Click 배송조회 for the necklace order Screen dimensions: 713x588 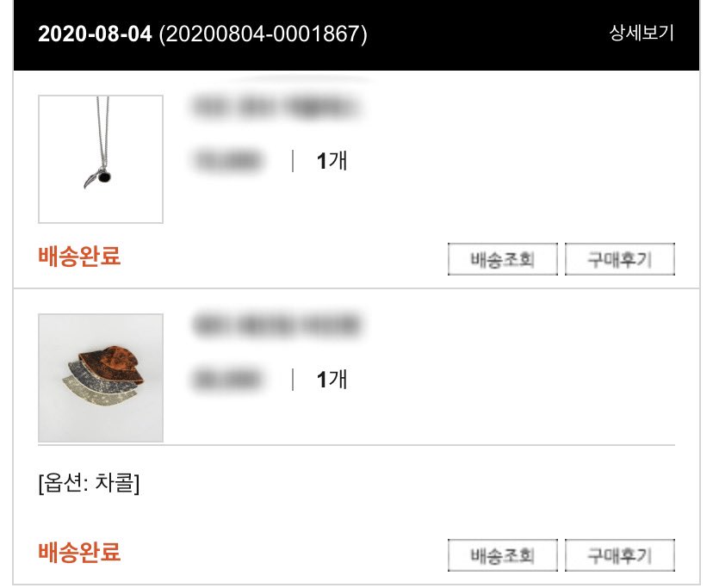[x=502, y=257]
